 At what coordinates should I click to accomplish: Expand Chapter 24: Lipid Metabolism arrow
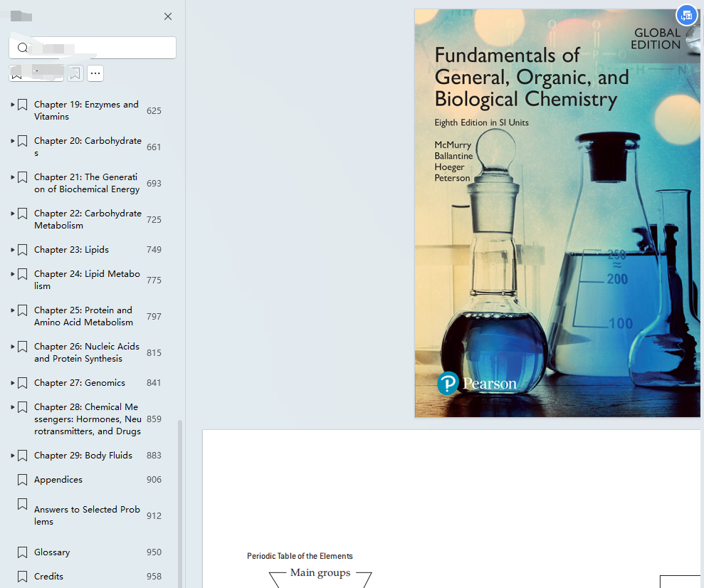(x=13, y=274)
